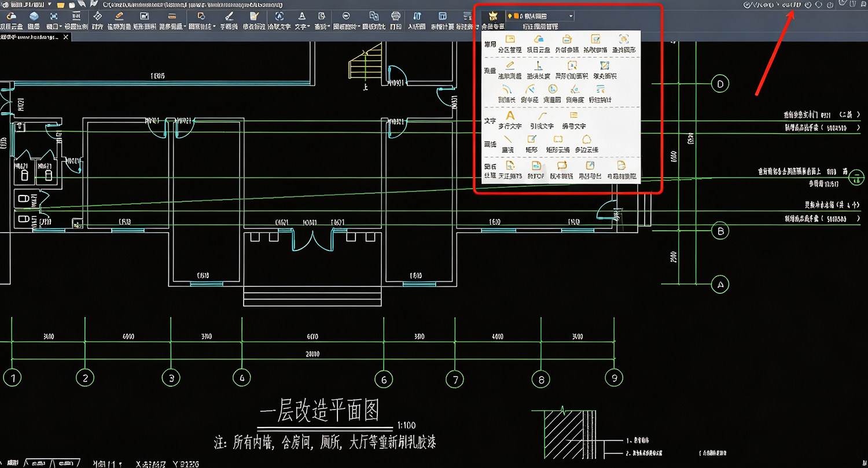This screenshot has height=468, width=868.
Task: Select the 测角度 angle measure tool
Action: 575,94
